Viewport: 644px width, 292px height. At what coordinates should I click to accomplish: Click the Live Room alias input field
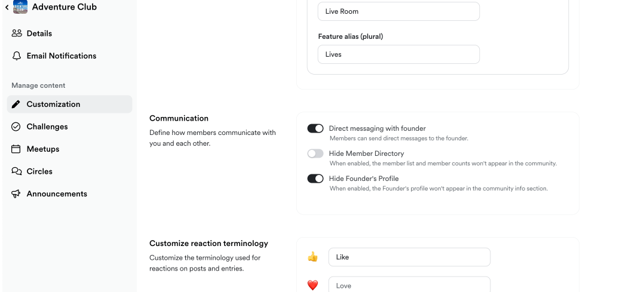[x=398, y=11]
